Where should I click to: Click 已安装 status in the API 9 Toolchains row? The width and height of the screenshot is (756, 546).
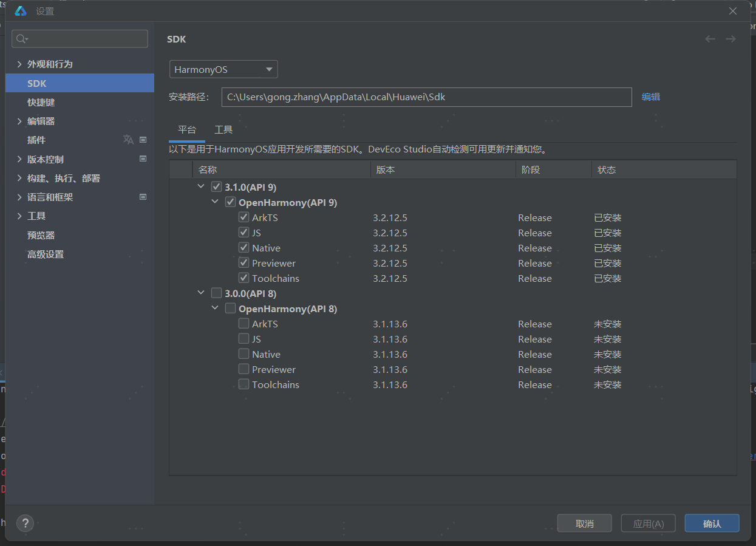coord(608,278)
